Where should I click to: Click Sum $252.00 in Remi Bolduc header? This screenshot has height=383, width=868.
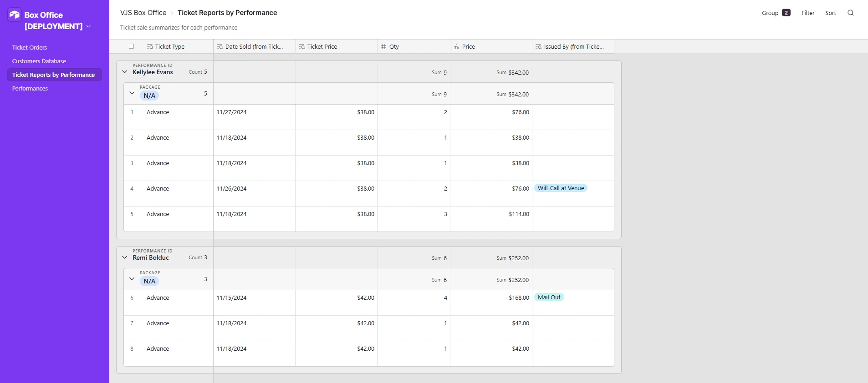pyautogui.click(x=512, y=258)
